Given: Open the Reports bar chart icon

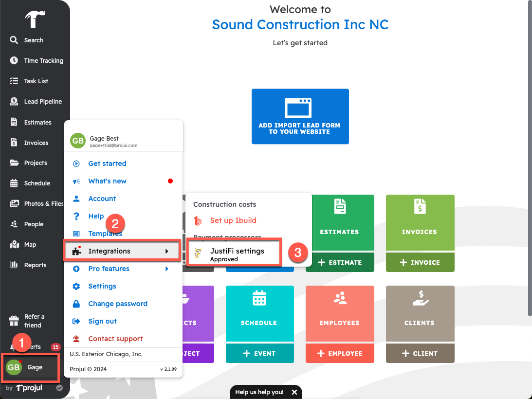Looking at the screenshot, I should point(14,265).
